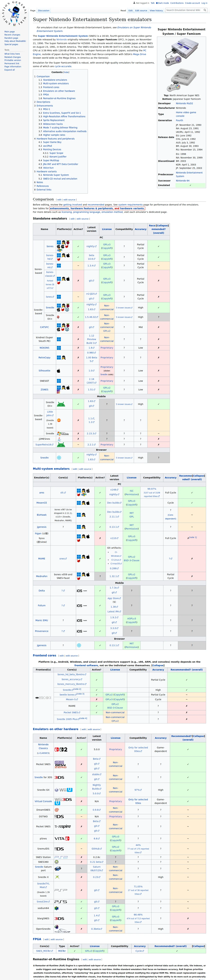
Task: Open the Page tab
Action: (33, 11)
